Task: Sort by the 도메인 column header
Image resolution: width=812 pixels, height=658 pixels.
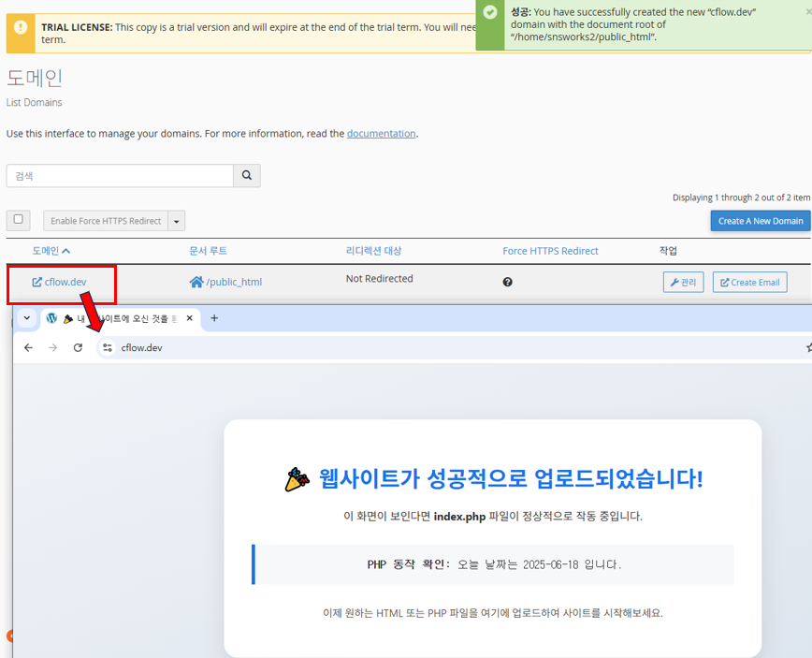Action: click(51, 251)
